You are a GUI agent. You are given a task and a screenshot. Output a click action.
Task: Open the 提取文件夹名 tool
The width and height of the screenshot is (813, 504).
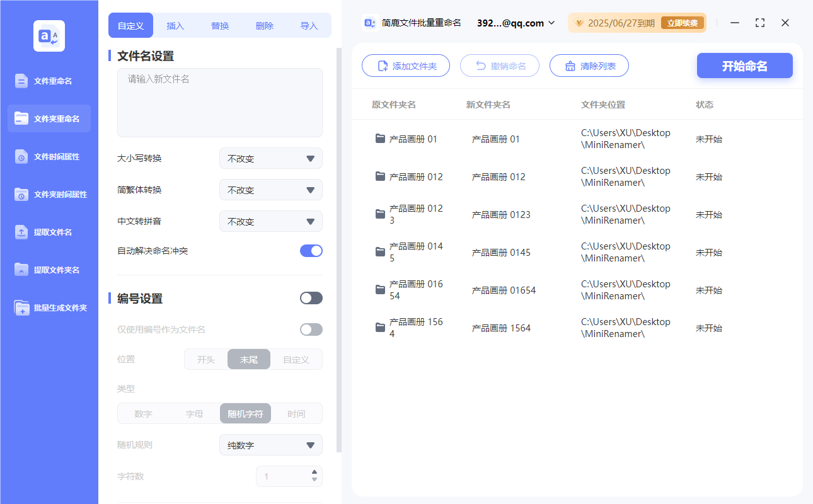49,270
